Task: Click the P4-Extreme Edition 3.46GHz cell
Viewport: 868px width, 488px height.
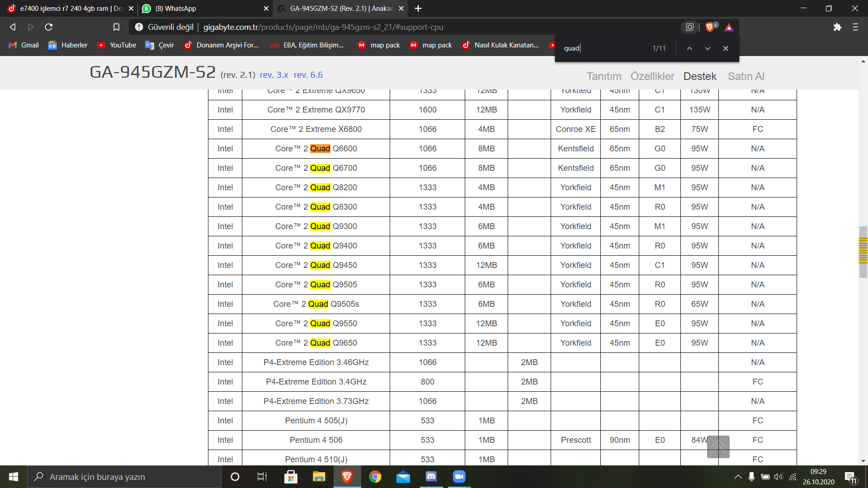Action: pyautogui.click(x=316, y=362)
